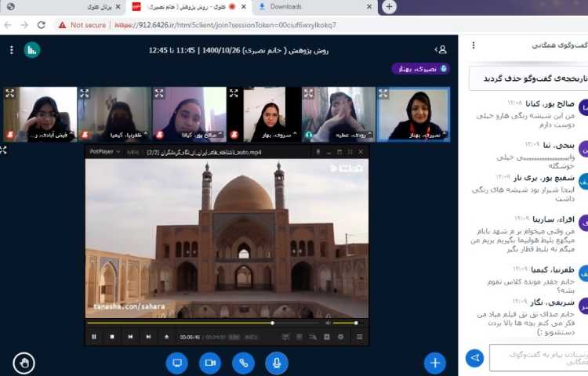
Task: Open the fifth webcam's name dropdown
Action: pyautogui.click(x=354, y=135)
